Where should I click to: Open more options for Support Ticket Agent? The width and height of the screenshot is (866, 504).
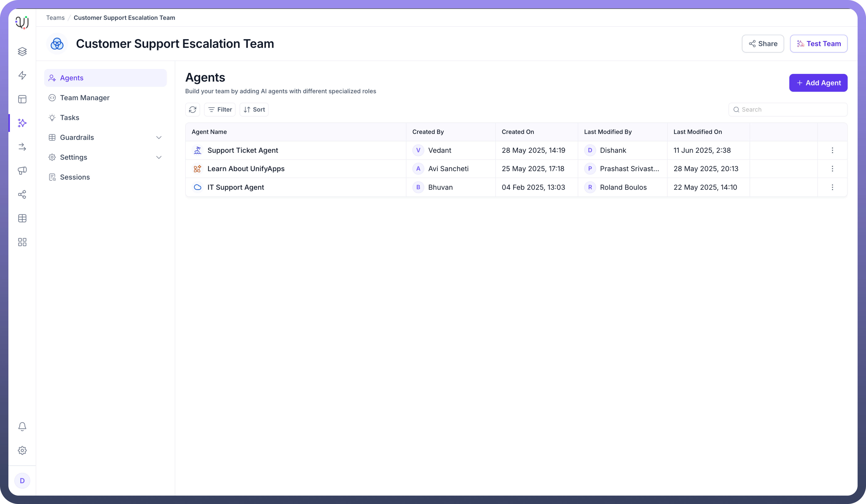point(832,150)
